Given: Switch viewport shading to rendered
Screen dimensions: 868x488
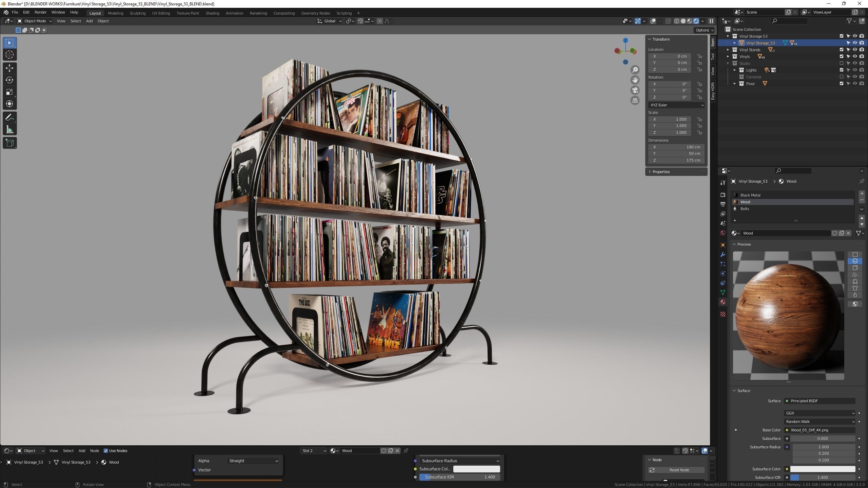Looking at the screenshot, I should click(x=696, y=21).
